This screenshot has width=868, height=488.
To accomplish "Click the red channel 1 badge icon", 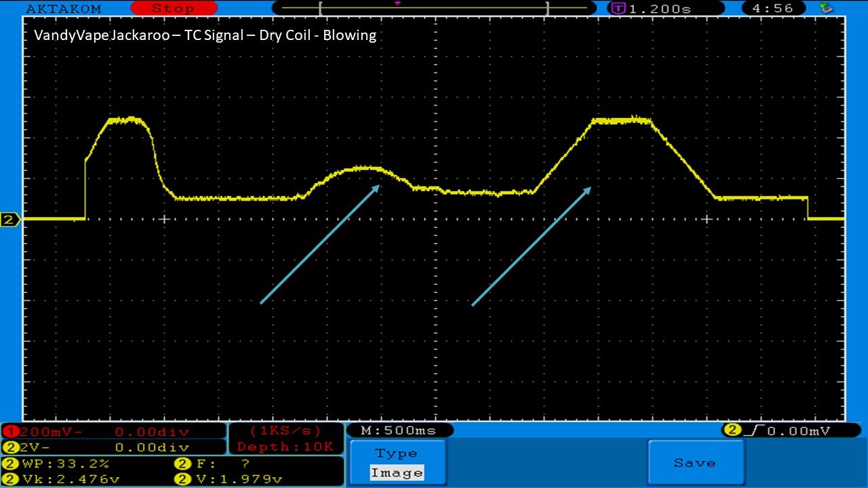I will [x=12, y=432].
